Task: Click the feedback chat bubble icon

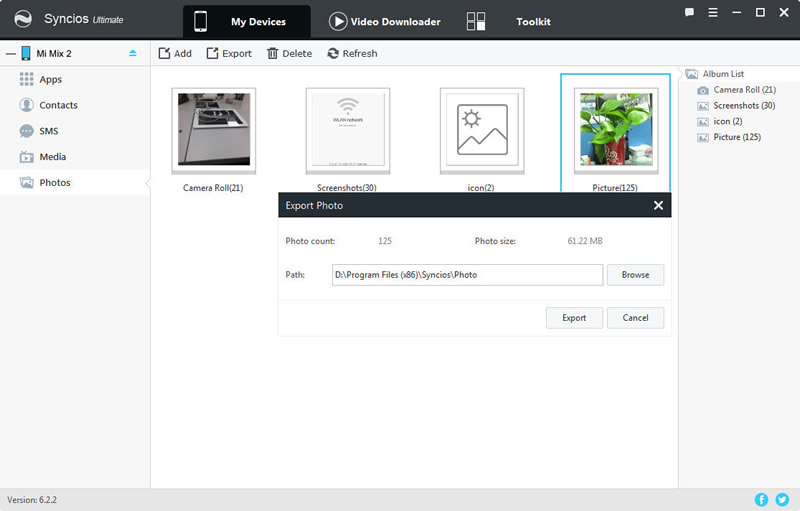Action: [689, 13]
